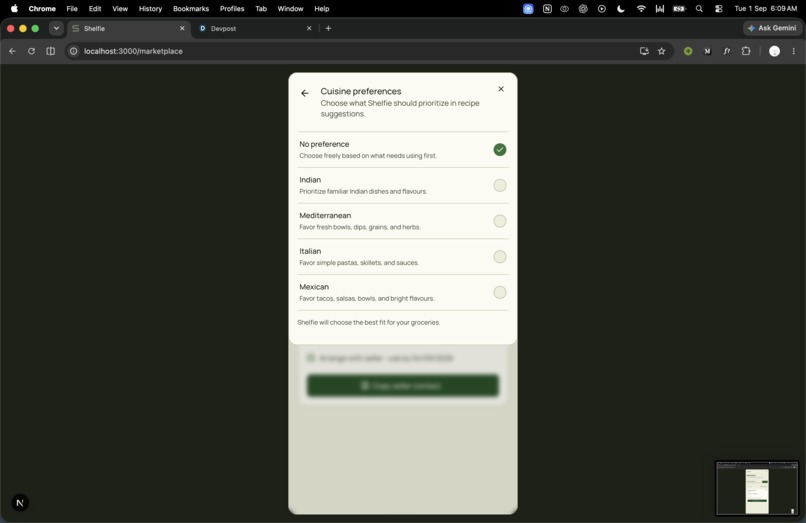Open Chrome's three-dot menu
This screenshot has width=806, height=523.
pyautogui.click(x=794, y=51)
